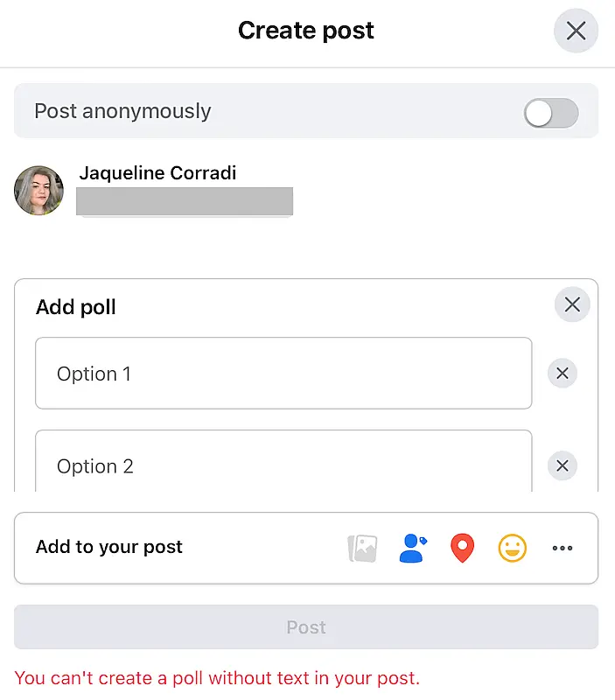The width and height of the screenshot is (615, 700).
Task: Open the Photo/Video picker icon
Action: point(362,548)
